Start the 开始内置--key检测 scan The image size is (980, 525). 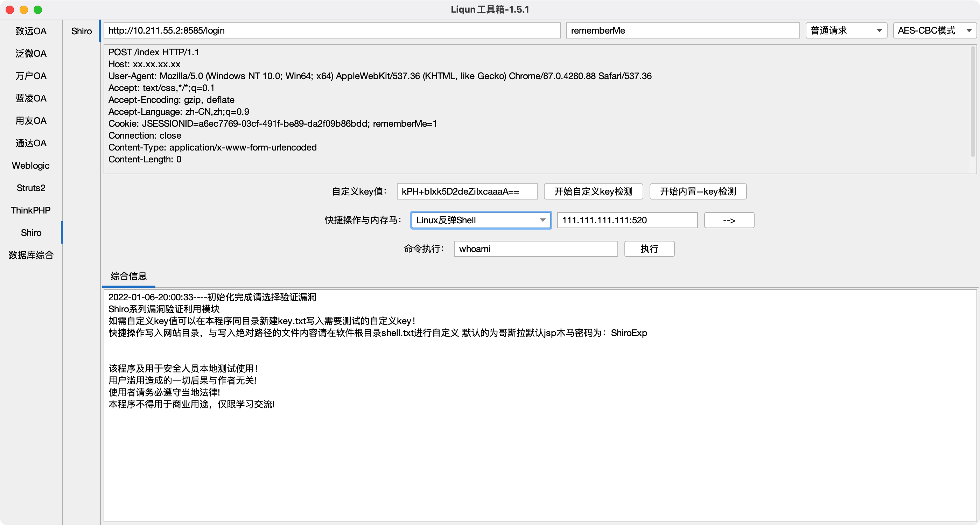[698, 191]
